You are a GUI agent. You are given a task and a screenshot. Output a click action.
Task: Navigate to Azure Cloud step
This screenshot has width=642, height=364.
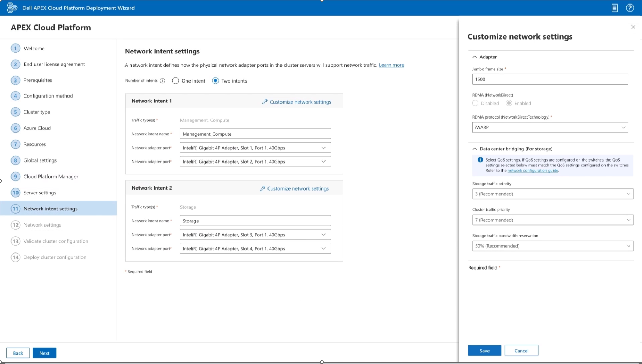37,128
